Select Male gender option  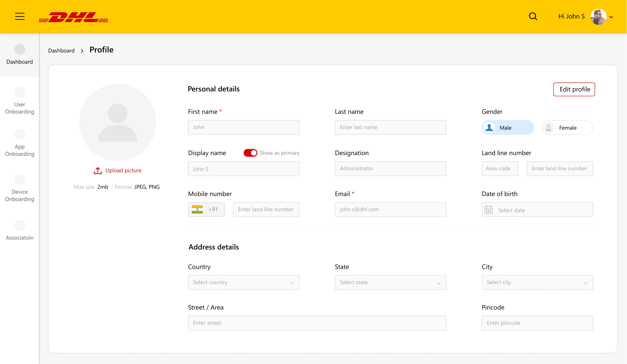pyautogui.click(x=508, y=127)
